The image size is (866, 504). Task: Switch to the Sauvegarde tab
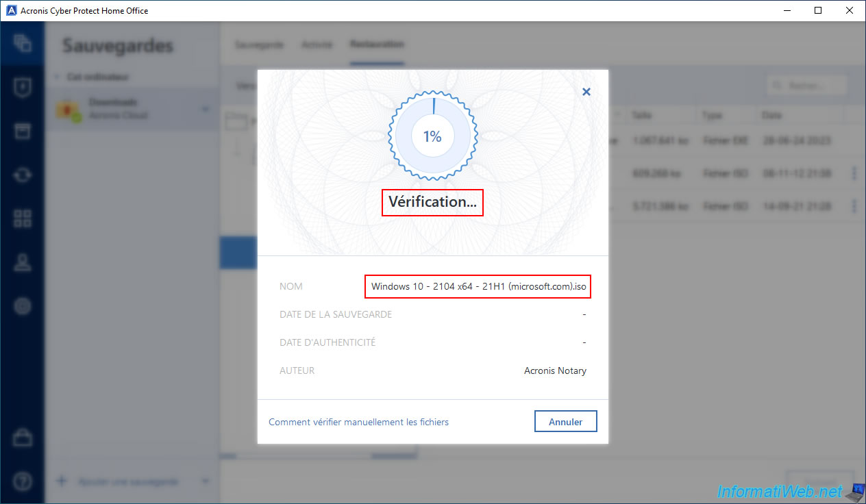pos(259,45)
